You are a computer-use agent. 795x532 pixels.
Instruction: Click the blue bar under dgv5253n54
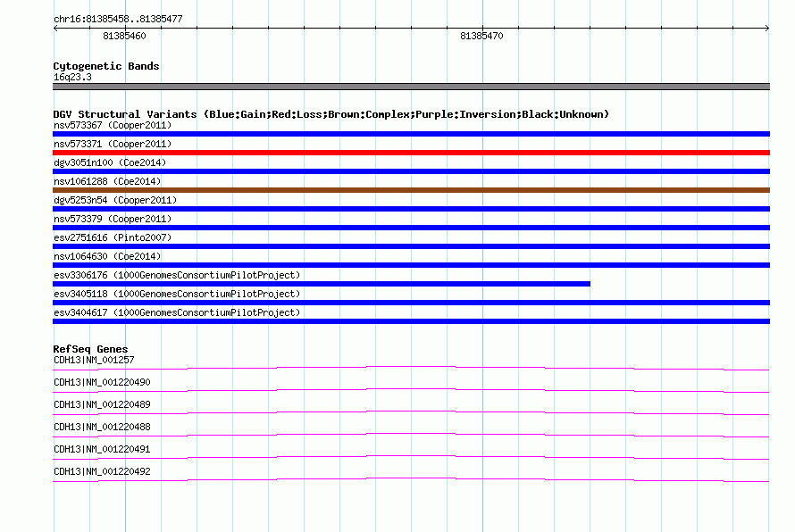[x=411, y=209]
